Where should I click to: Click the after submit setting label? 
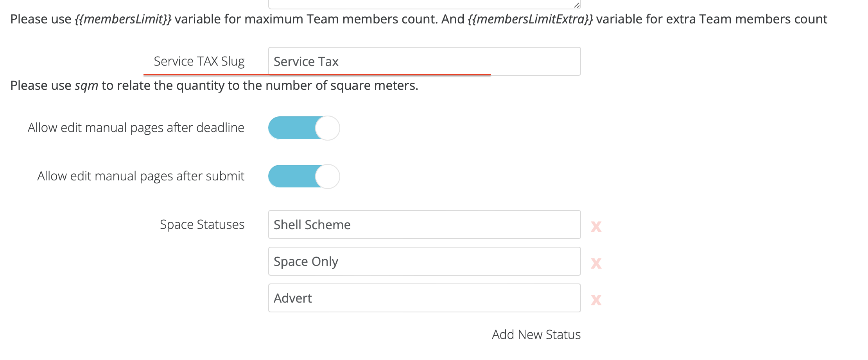click(x=141, y=176)
